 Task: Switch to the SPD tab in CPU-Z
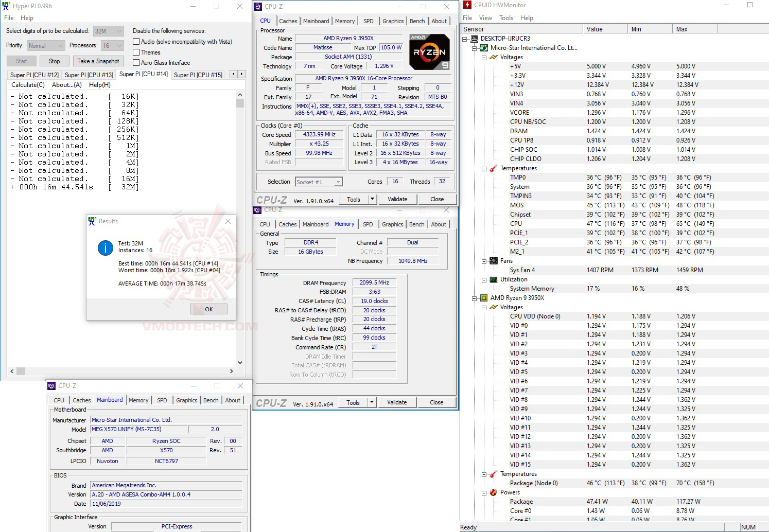coord(368,21)
